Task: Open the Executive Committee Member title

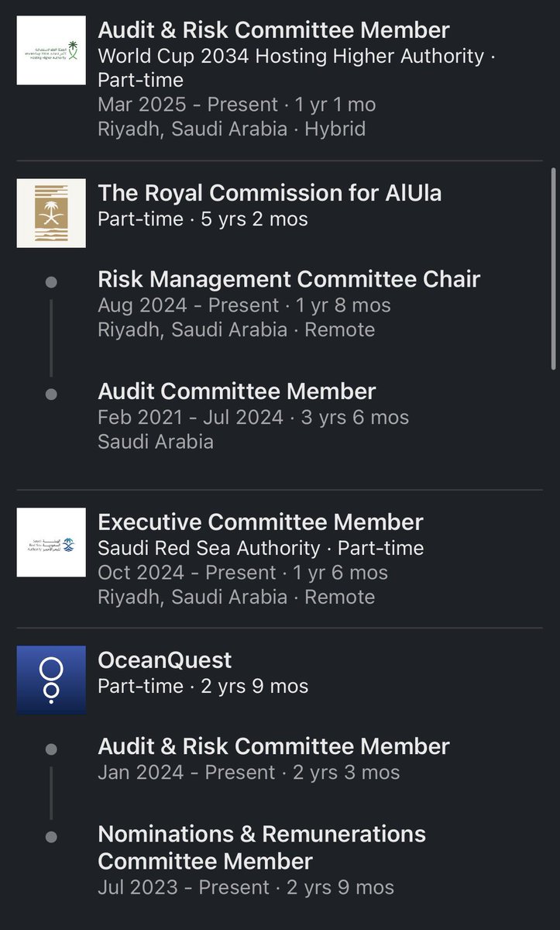Action: coord(260,522)
